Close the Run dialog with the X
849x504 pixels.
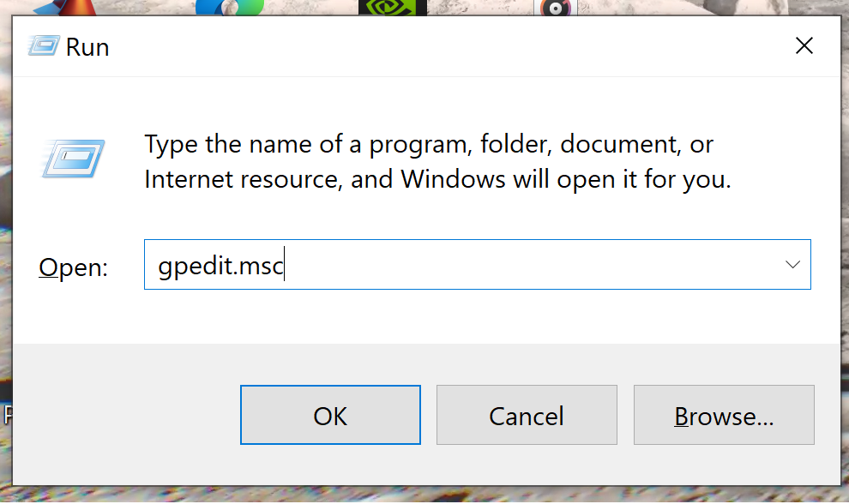click(x=804, y=45)
